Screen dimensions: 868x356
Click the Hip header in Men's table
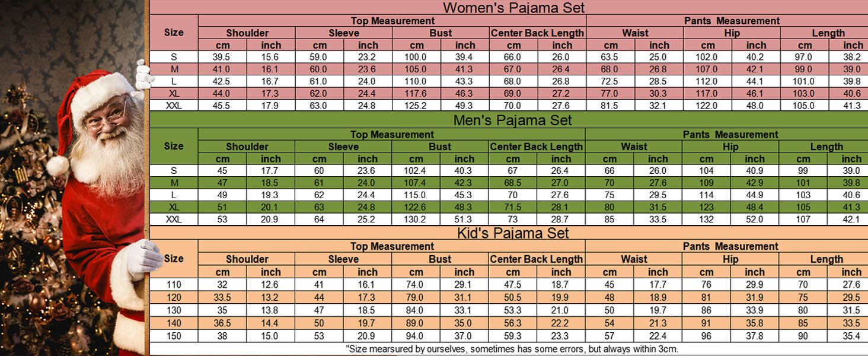click(x=731, y=147)
